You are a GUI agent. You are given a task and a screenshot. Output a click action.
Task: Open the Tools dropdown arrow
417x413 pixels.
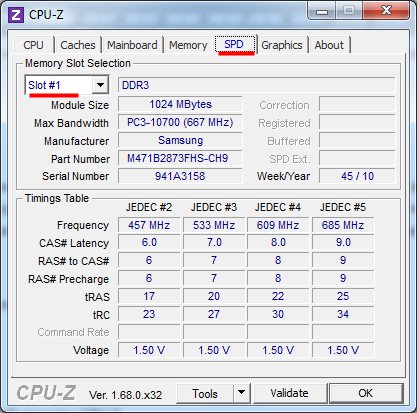[241, 393]
